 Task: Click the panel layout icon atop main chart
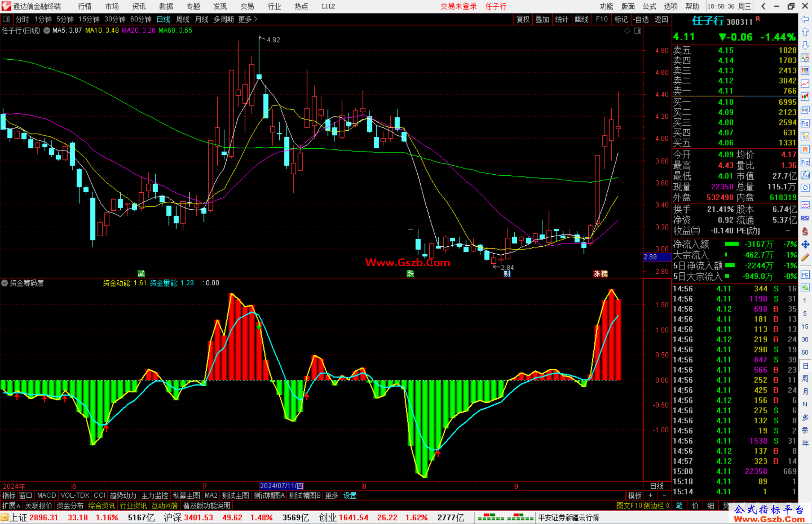638,31
